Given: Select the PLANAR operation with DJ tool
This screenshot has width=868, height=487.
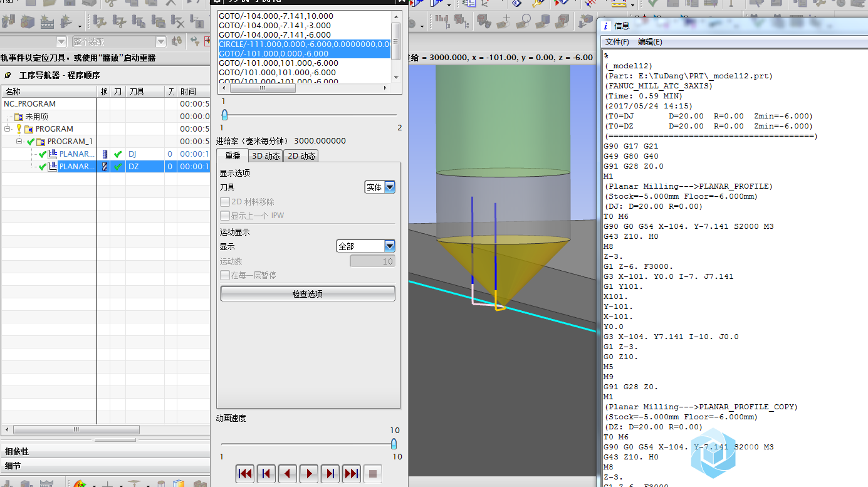Looking at the screenshot, I should click(77, 154).
